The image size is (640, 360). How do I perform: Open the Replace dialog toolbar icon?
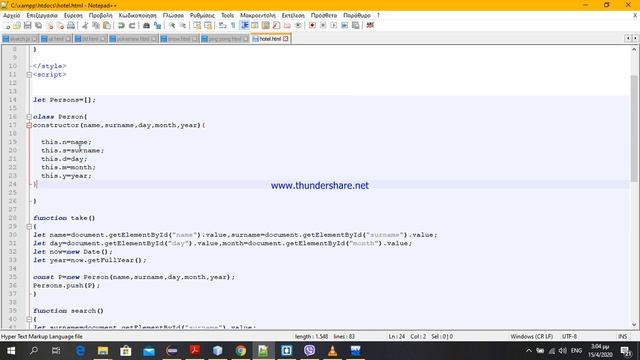coord(157,25)
